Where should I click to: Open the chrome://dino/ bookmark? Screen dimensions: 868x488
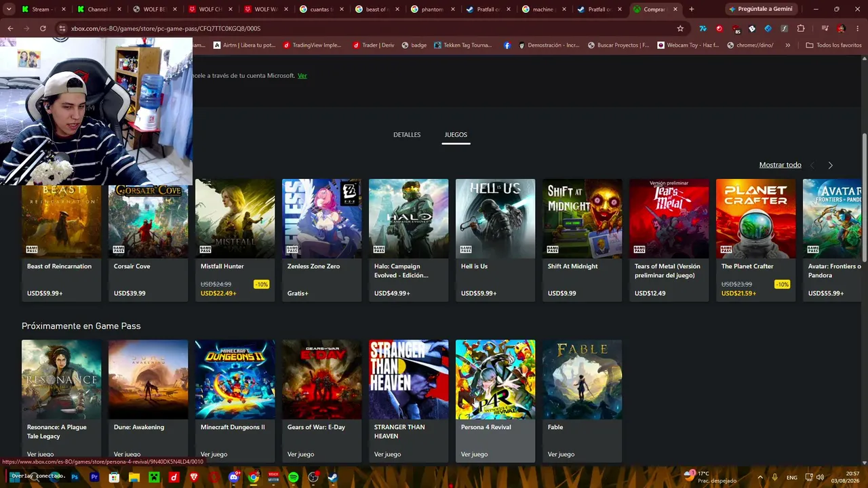(750, 45)
